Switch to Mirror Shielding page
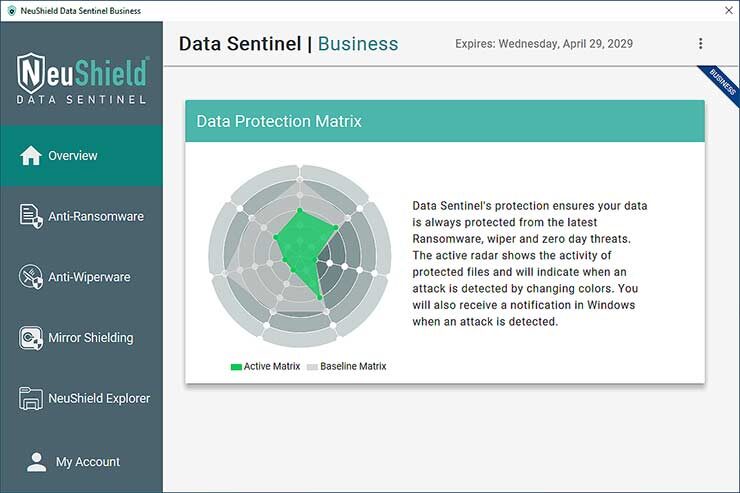This screenshot has width=740, height=493. coord(90,338)
